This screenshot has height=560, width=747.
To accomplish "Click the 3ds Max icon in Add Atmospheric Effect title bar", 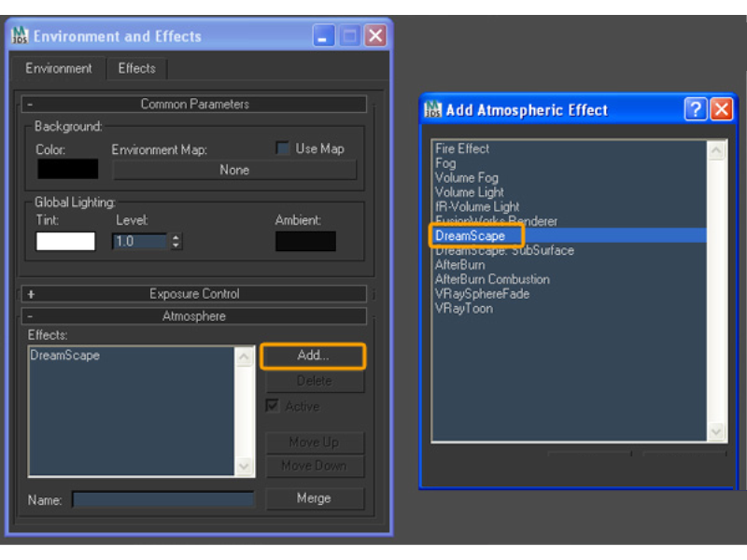I will click(x=433, y=109).
